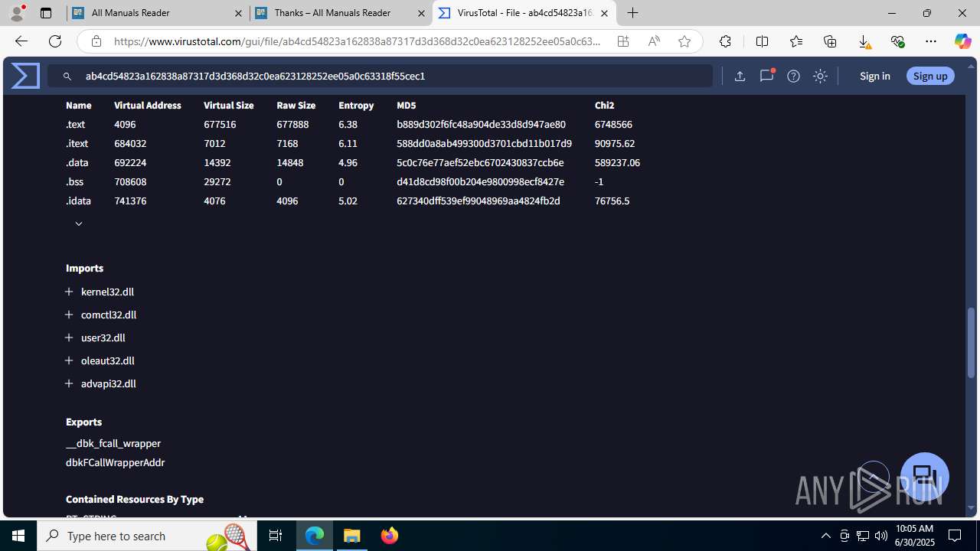Click the browser address bar URL
This screenshot has height=551, width=980.
357,41
